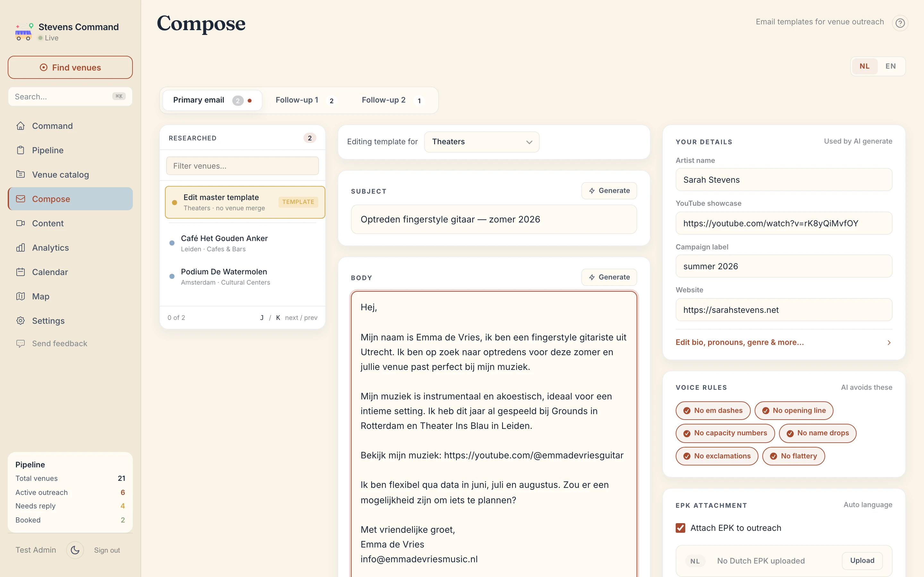Click the Map sidebar icon
This screenshot has width=924, height=577.
point(21,297)
